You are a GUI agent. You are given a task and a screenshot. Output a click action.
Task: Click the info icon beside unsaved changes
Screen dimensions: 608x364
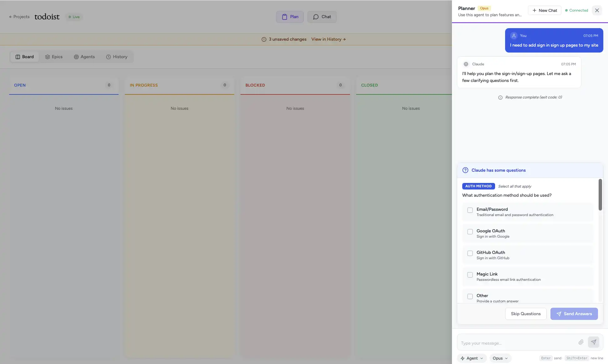264,39
